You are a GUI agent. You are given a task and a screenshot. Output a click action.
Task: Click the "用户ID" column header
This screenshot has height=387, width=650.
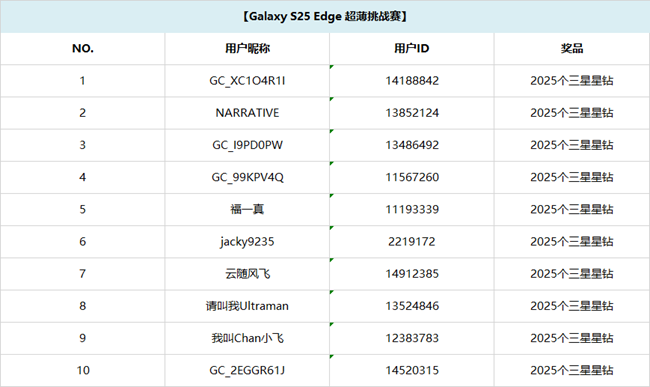tap(412, 48)
